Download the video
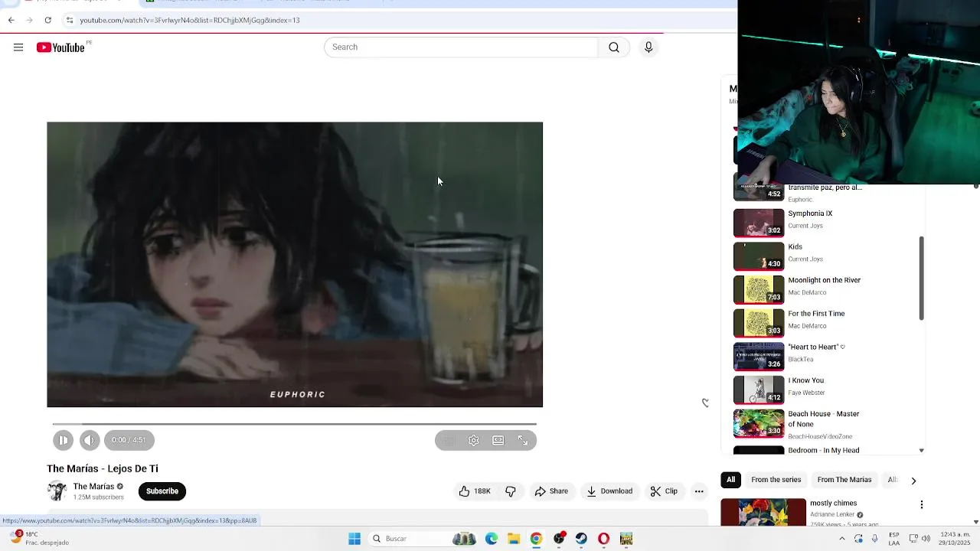The image size is (980, 551). pos(609,491)
